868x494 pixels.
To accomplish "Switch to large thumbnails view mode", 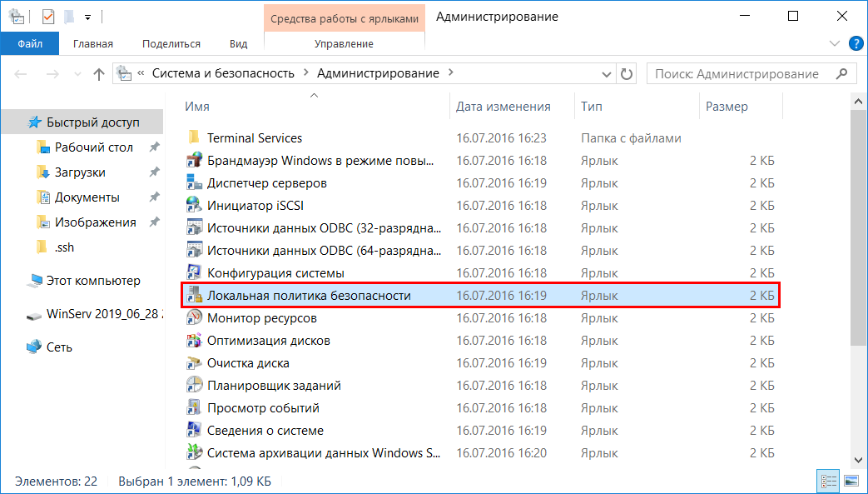I will [x=851, y=481].
